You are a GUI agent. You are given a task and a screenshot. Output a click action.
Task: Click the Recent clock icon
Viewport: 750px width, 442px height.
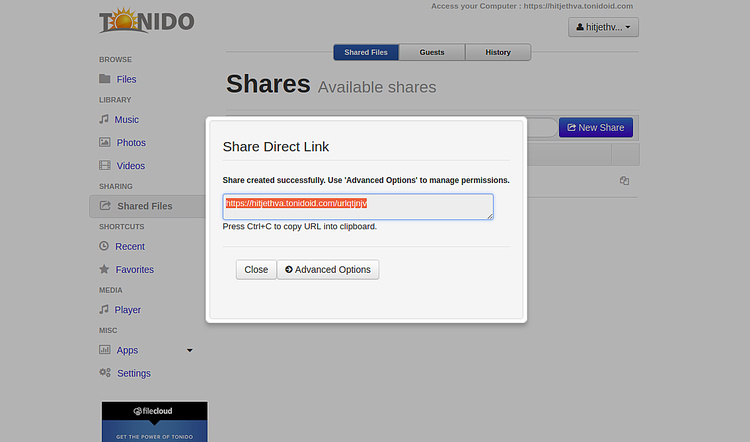pos(104,246)
